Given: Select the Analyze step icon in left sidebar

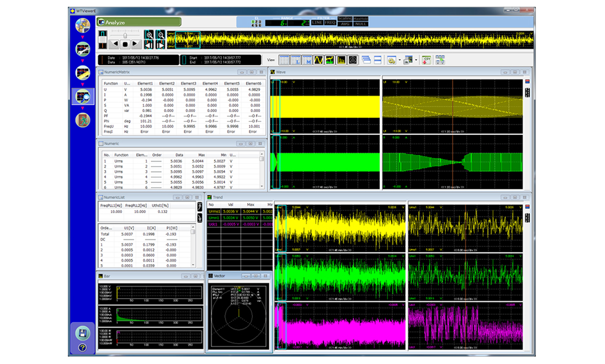Looking at the screenshot, I should (x=82, y=95).
